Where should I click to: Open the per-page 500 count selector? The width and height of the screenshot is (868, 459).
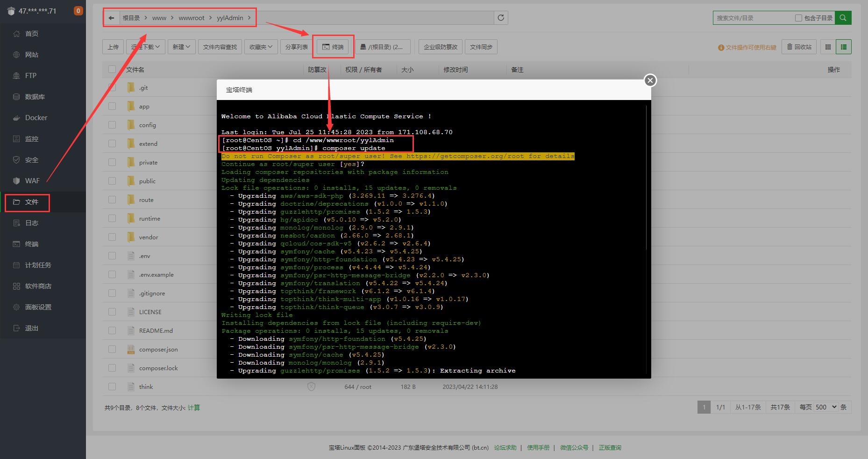(x=826, y=407)
